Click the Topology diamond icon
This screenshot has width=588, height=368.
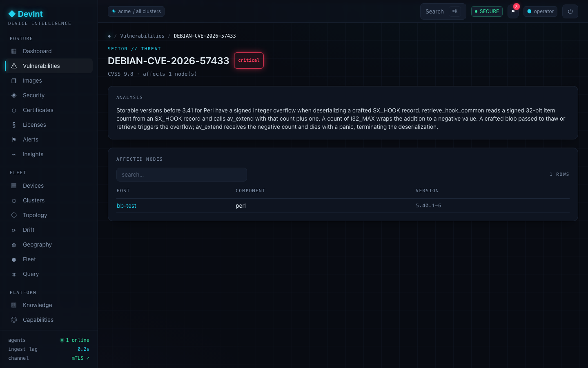tap(14, 215)
